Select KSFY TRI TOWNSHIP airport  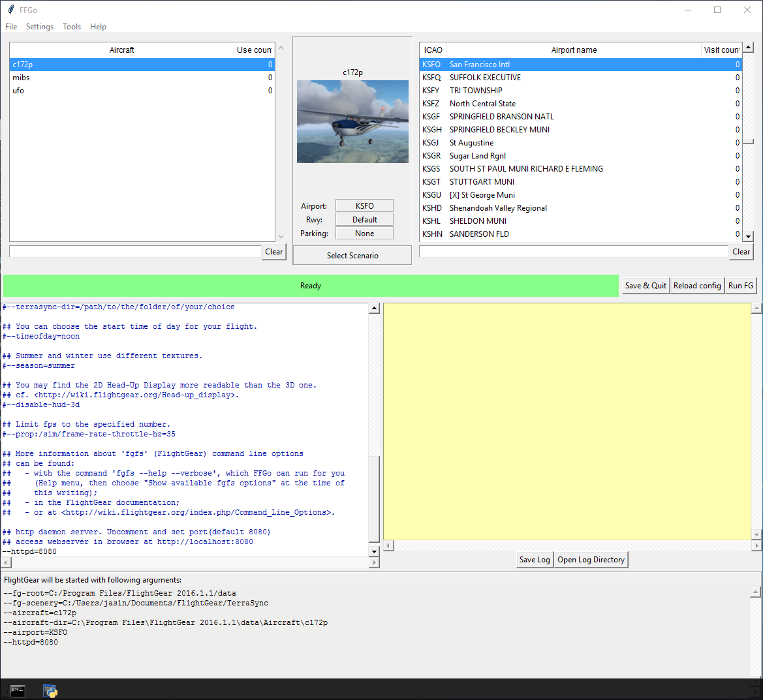pyautogui.click(x=580, y=91)
